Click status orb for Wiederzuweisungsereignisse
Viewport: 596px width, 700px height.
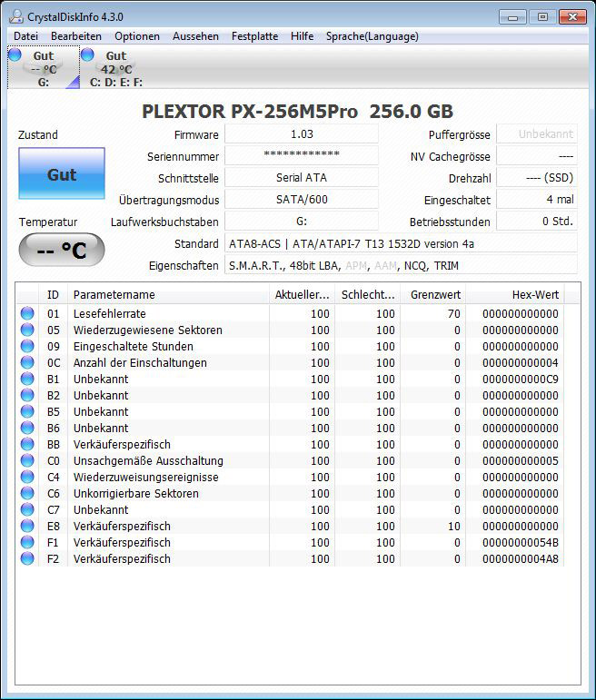pyautogui.click(x=27, y=477)
